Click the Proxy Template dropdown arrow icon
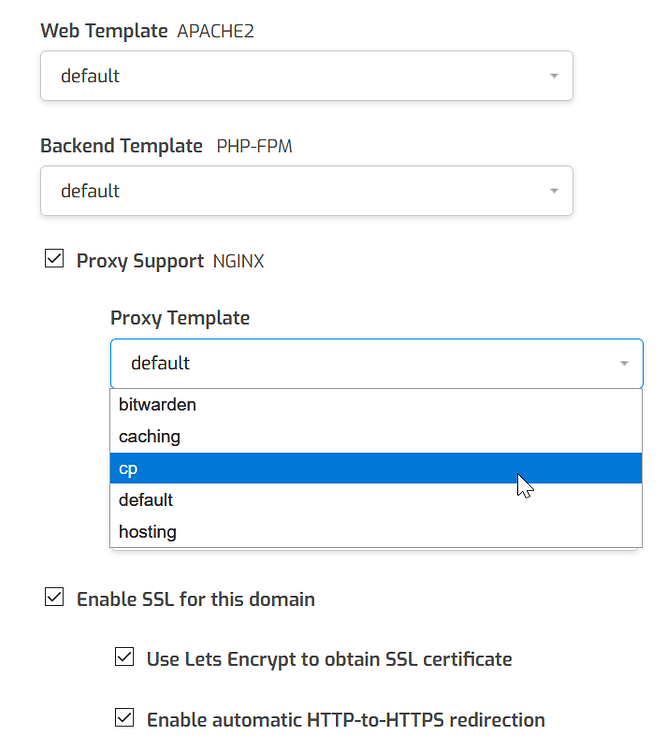The width and height of the screenshot is (667, 750). pos(624,364)
